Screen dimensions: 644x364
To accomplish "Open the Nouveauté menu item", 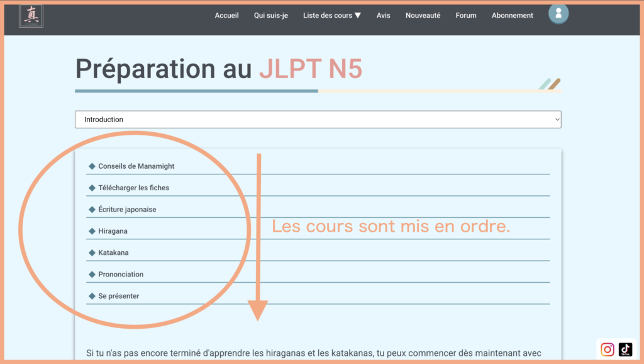I will (423, 16).
